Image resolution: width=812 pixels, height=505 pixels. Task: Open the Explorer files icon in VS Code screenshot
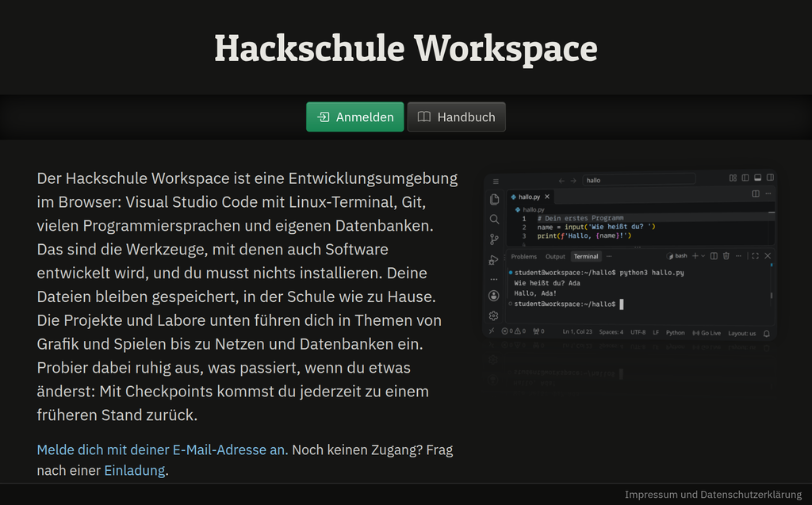point(494,200)
